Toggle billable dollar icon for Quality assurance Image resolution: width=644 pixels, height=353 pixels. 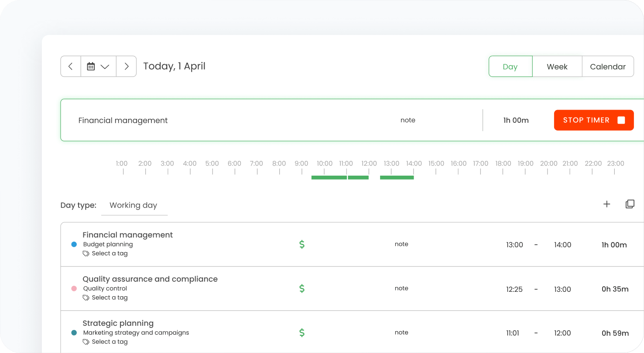tap(302, 288)
